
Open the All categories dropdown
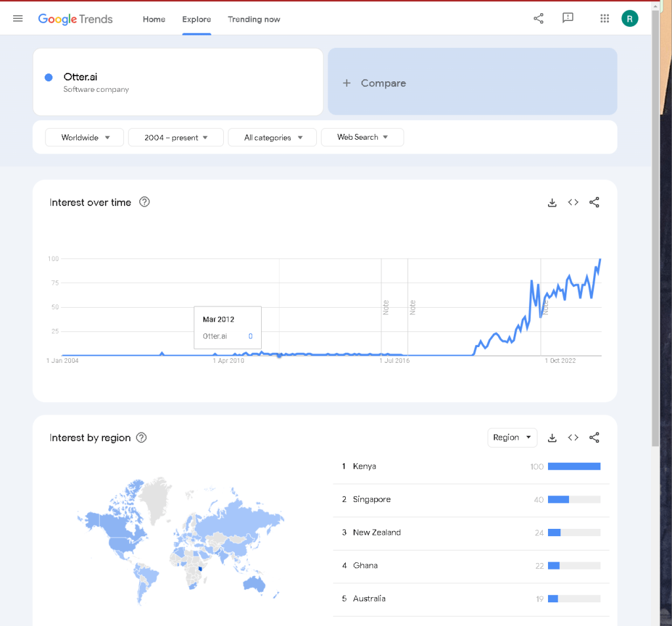point(272,137)
